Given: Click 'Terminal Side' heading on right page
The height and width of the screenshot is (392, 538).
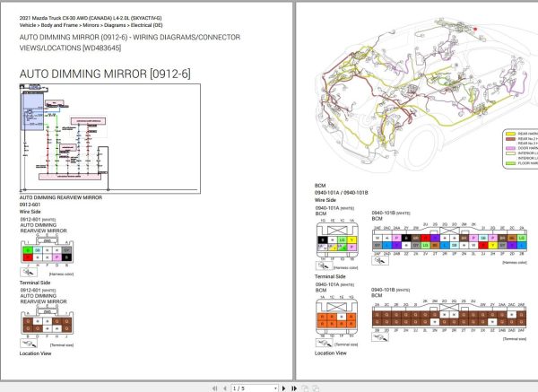Looking at the screenshot, I should [330, 276].
